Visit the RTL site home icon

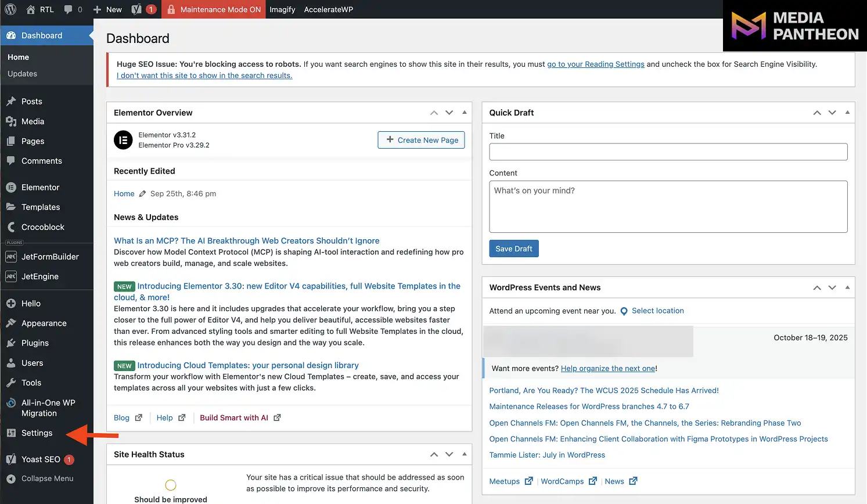[31, 9]
